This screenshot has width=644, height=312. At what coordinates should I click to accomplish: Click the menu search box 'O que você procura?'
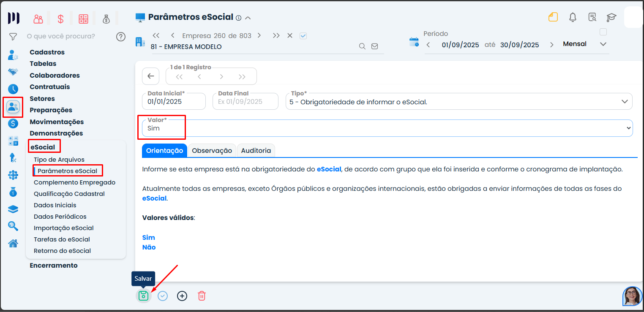point(61,36)
